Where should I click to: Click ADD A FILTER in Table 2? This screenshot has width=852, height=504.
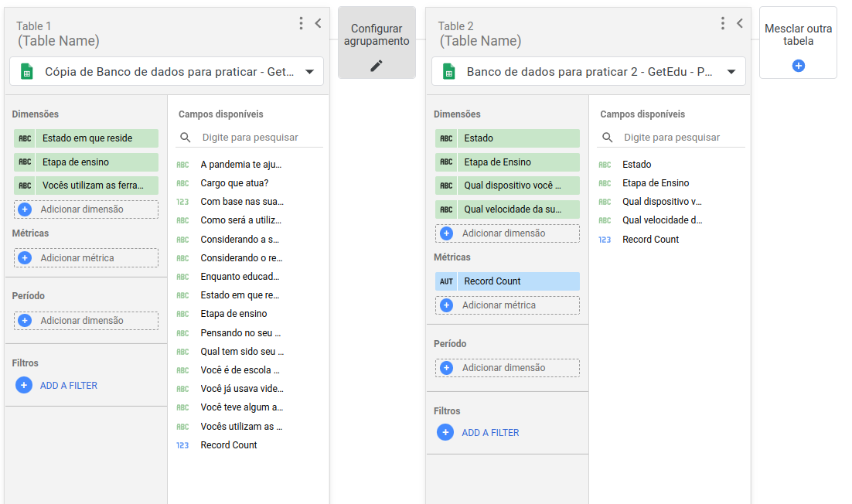coord(489,433)
